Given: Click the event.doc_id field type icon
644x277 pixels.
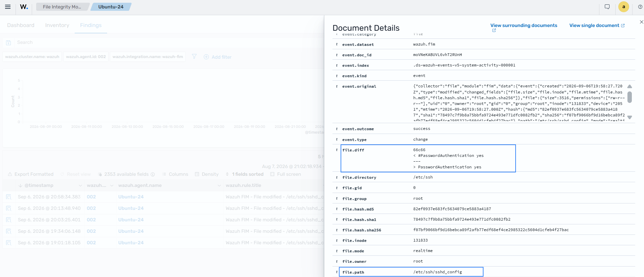Looking at the screenshot, I should pos(337,55).
